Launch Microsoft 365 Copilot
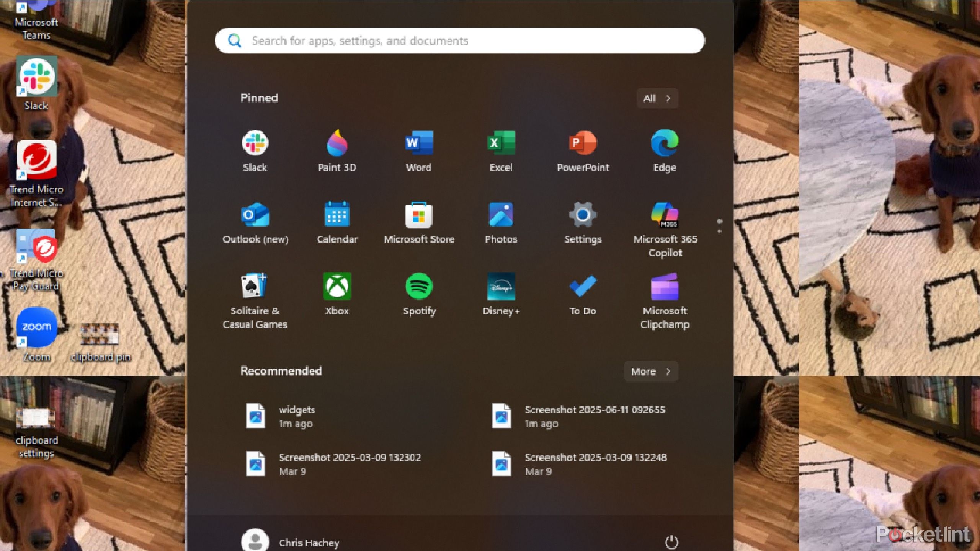The height and width of the screenshot is (551, 980). pos(665,230)
